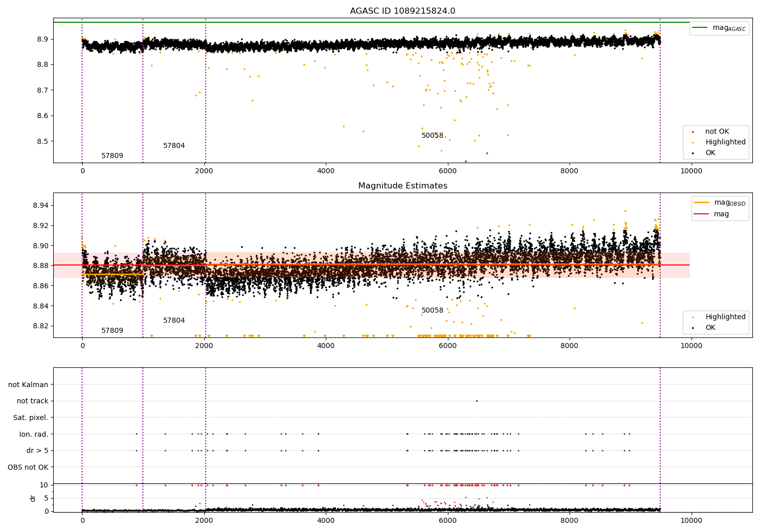Click obsid label 50058 in the top plot
Image resolution: width=760 pixels, height=532 pixels.
[432, 136]
